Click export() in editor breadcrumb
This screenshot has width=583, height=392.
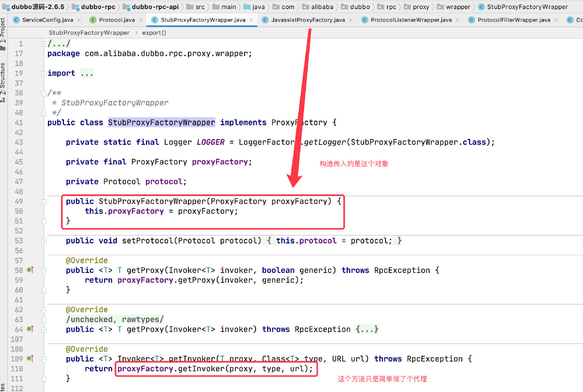coord(154,33)
